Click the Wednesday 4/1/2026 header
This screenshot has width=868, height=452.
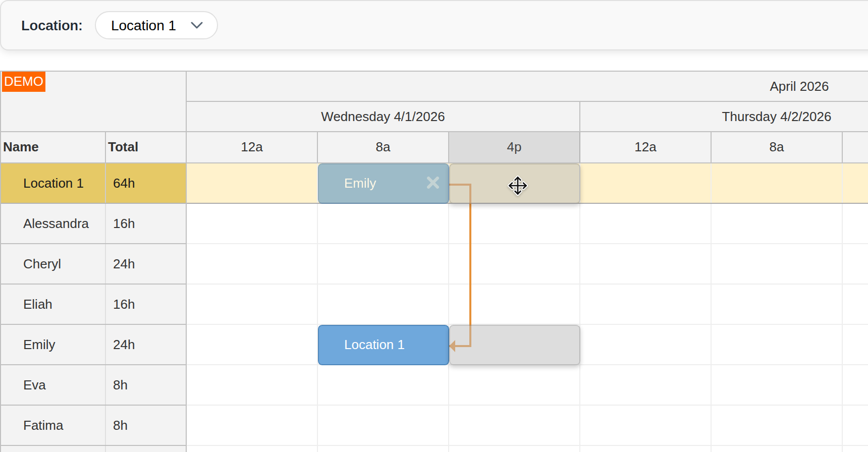click(383, 117)
